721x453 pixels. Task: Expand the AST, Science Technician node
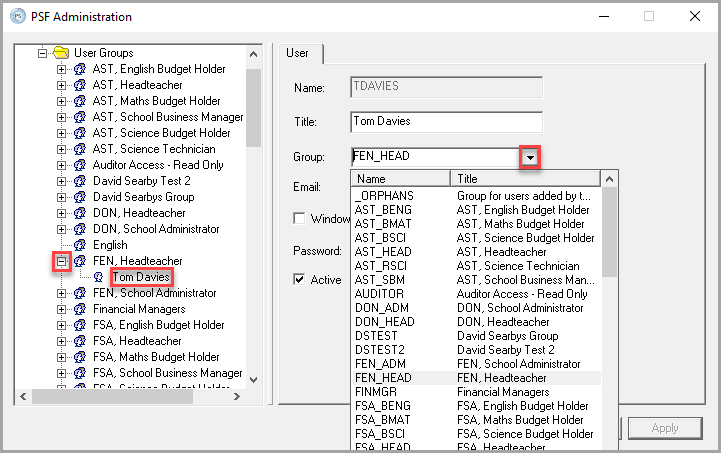(x=61, y=149)
